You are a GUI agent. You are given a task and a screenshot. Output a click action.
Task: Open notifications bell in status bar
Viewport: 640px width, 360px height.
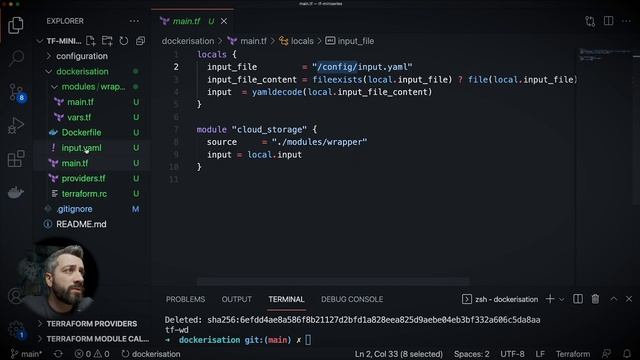(627, 354)
